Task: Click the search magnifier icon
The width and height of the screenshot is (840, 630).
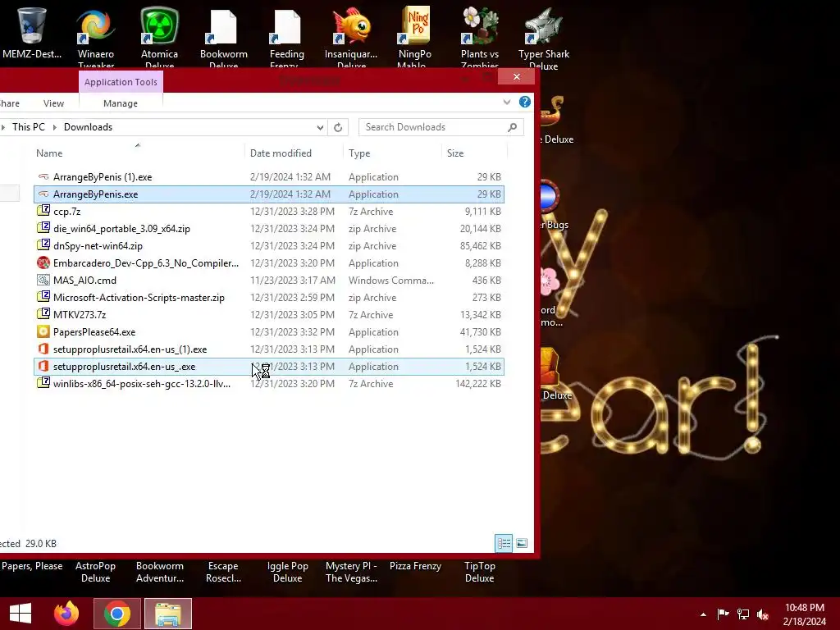Action: 512,127
